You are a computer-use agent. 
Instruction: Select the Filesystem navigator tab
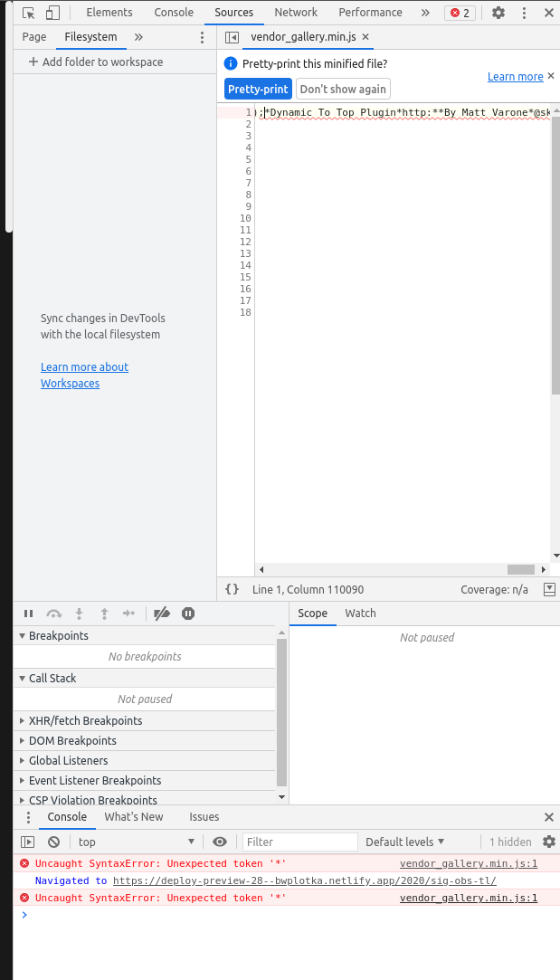click(x=90, y=37)
